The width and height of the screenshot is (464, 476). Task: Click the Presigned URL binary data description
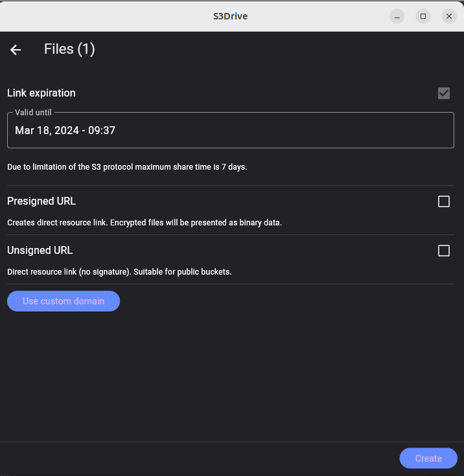(145, 223)
